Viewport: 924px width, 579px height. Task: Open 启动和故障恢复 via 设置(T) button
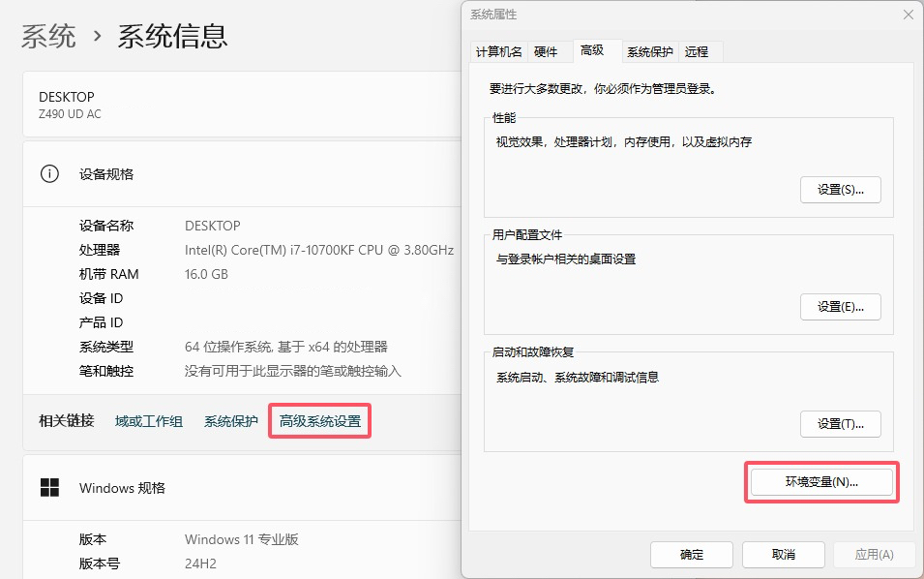coord(840,424)
